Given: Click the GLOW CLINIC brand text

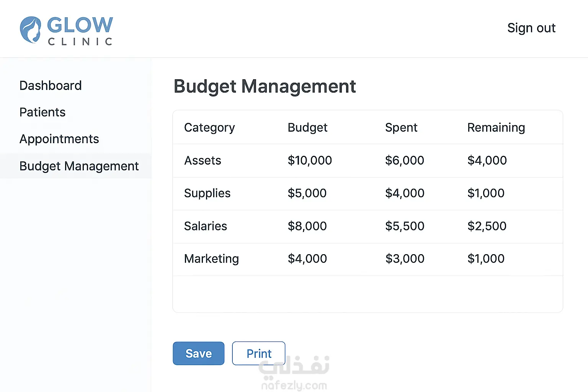Looking at the screenshot, I should coord(80,31).
